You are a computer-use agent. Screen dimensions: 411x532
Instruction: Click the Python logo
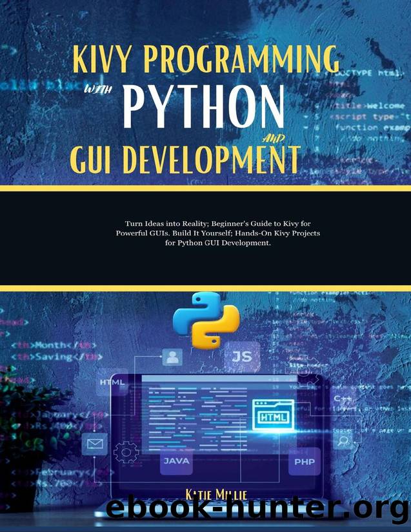click(206, 320)
